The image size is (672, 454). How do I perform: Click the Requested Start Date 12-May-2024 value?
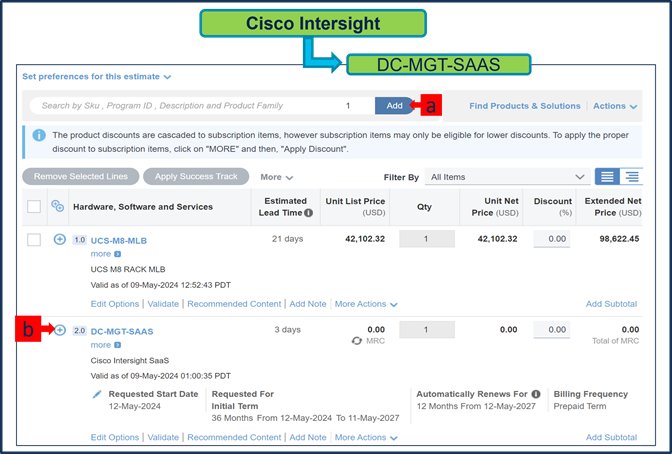click(135, 406)
